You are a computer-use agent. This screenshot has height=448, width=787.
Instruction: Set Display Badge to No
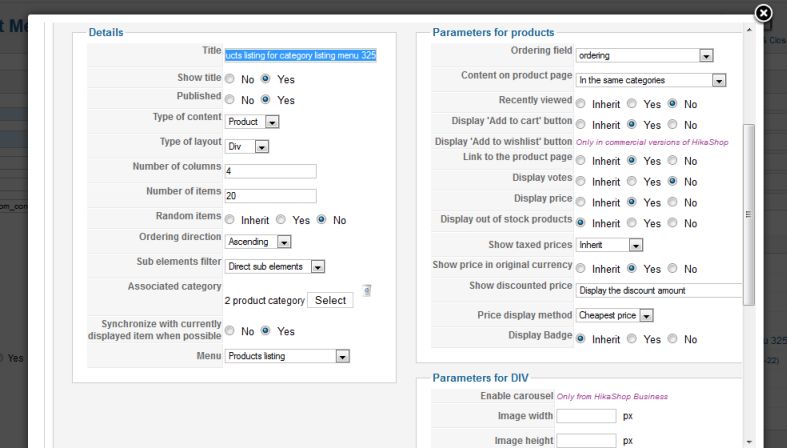click(x=673, y=339)
